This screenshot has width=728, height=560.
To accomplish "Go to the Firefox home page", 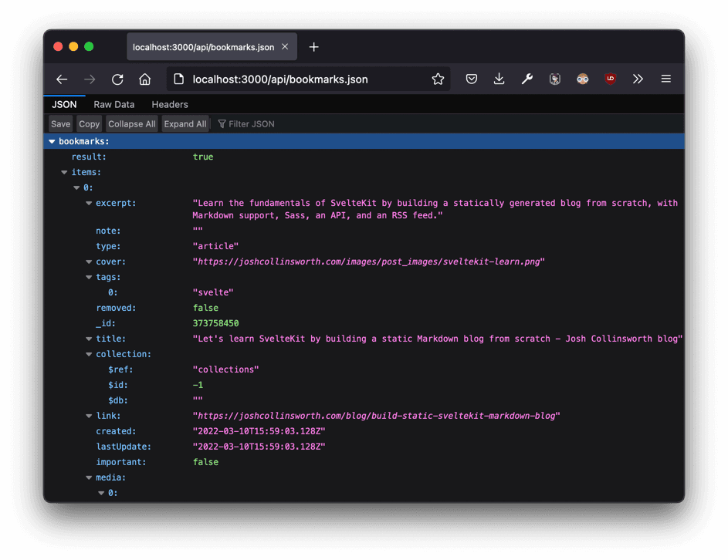I will point(144,79).
